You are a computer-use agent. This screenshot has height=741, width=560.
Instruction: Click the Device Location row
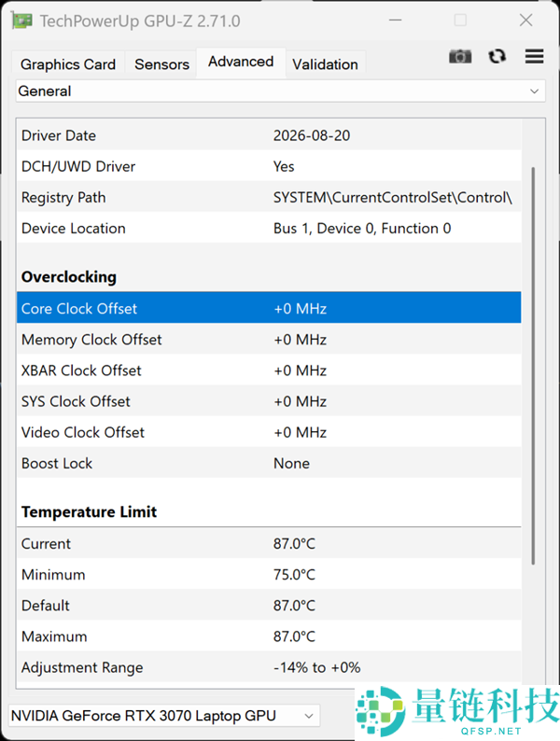click(269, 229)
